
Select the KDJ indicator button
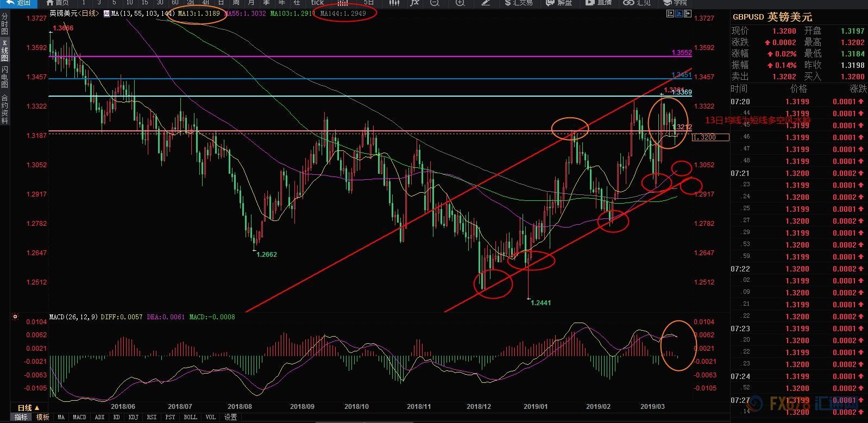pyautogui.click(x=133, y=417)
